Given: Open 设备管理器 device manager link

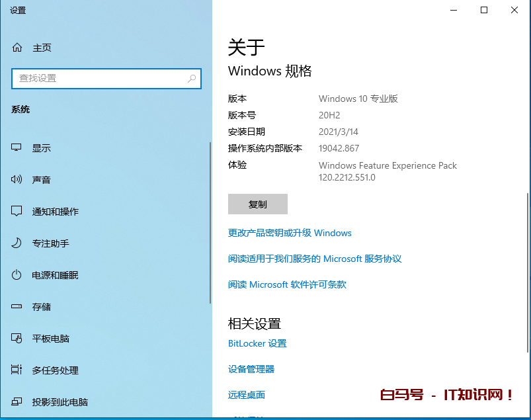Looking at the screenshot, I should click(251, 369).
